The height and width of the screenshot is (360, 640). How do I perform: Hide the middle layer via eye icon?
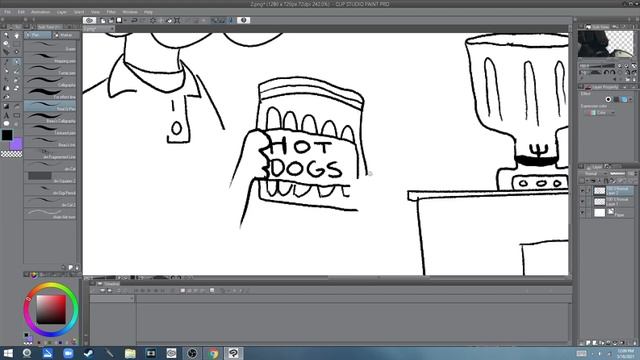point(582,202)
